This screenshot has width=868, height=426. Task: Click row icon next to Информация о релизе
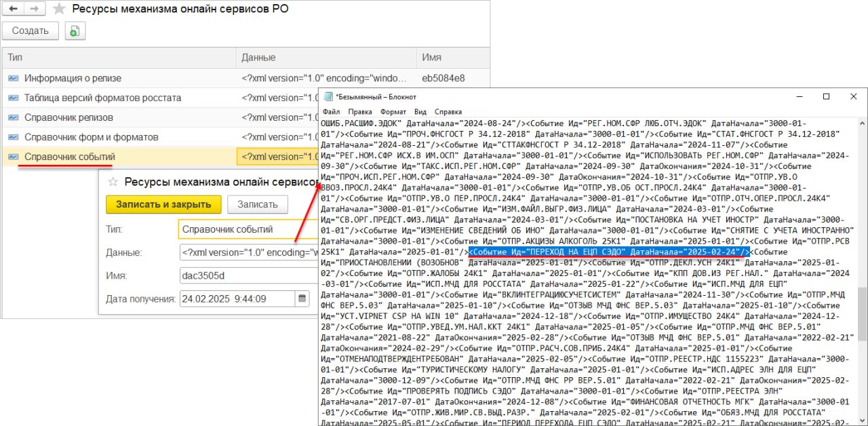pyautogui.click(x=13, y=78)
